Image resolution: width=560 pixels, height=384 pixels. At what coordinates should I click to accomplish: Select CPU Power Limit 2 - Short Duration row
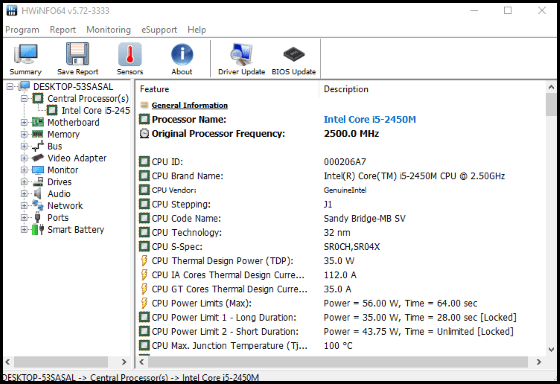point(342,331)
